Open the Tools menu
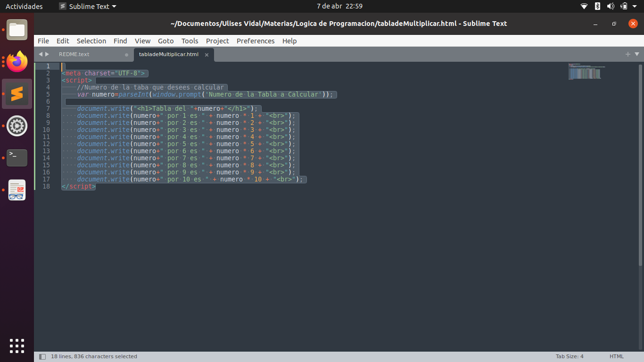 (190, 41)
